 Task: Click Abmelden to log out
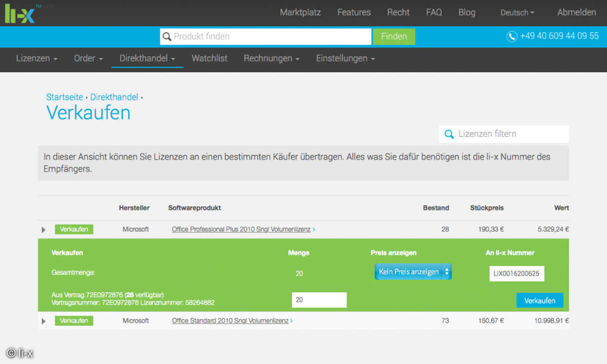point(577,12)
